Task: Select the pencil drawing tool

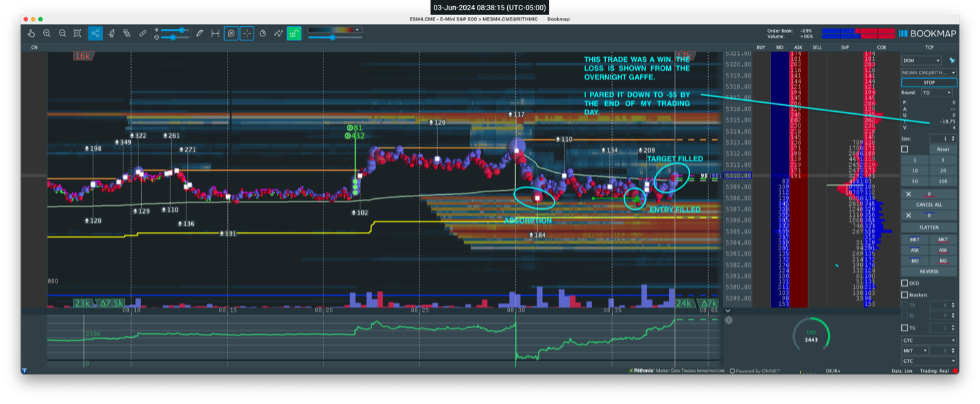Action: [199, 33]
